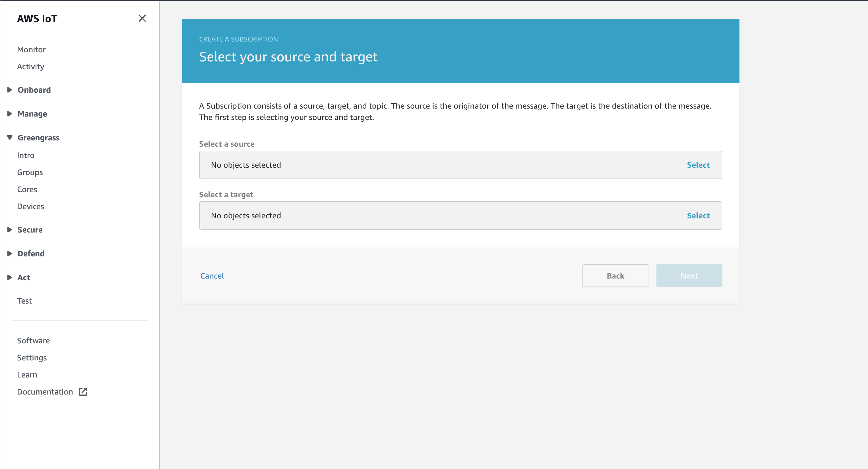Image resolution: width=868 pixels, height=469 pixels.
Task: Expand the Secure section arrow
Action: [x=9, y=230]
